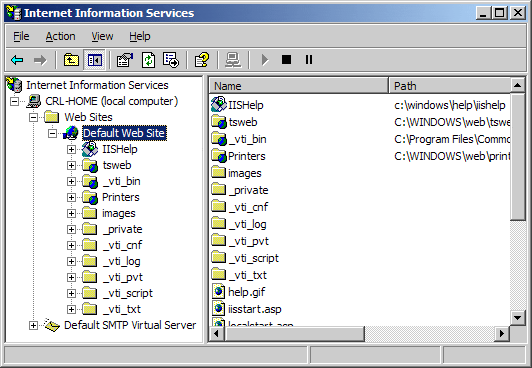Select _vti_cnf in the list pane
The width and height of the screenshot is (532, 368).
[x=248, y=207]
